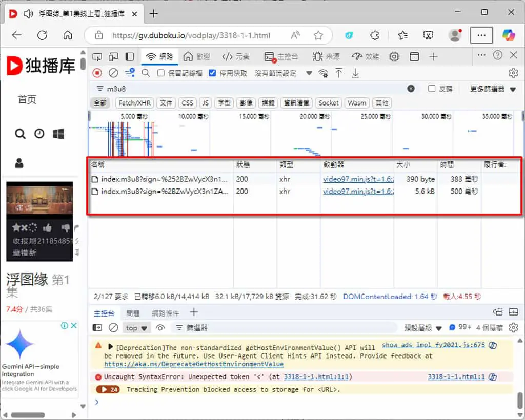This screenshot has width=525, height=420.
Task: Filter requests by JS type
Action: [205, 103]
